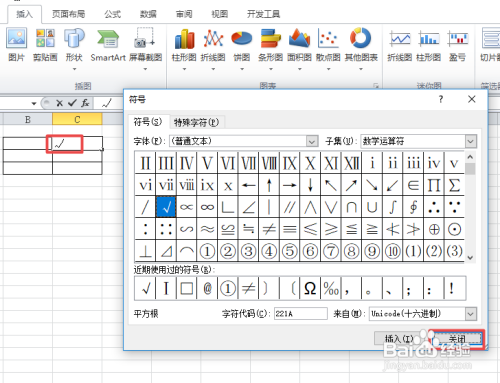Switch to the 视图 ribbon tab
This screenshot has width=500, height=383.
click(220, 14)
